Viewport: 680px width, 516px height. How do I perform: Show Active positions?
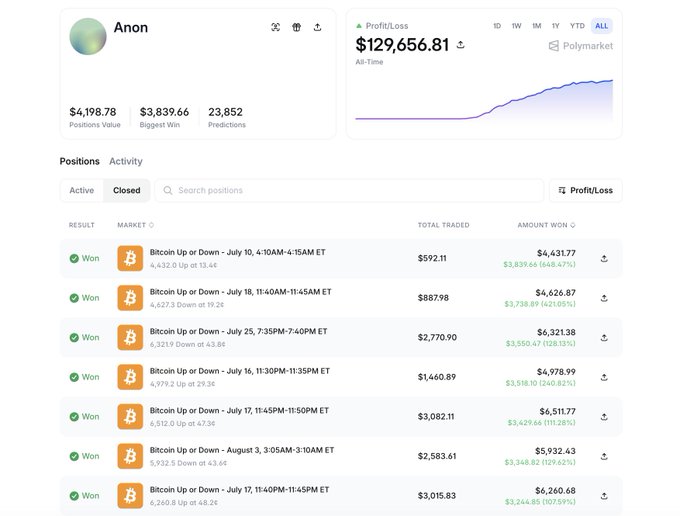click(82, 190)
